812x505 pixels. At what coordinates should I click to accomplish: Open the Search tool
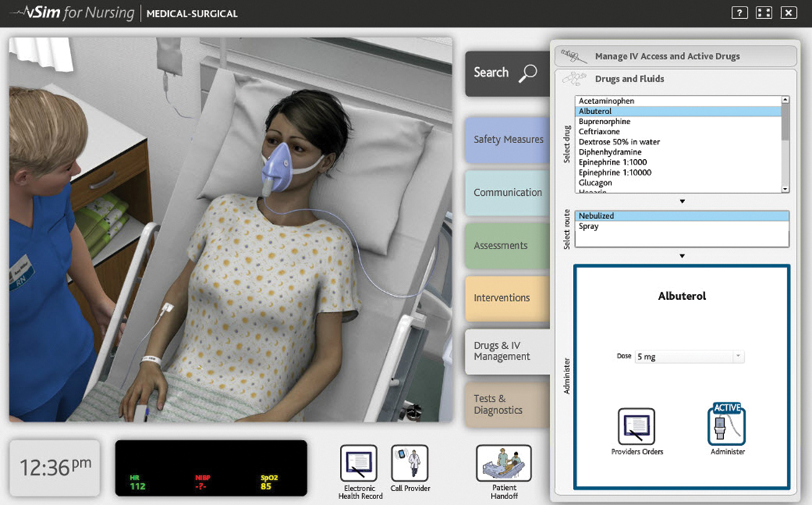pyautogui.click(x=505, y=73)
